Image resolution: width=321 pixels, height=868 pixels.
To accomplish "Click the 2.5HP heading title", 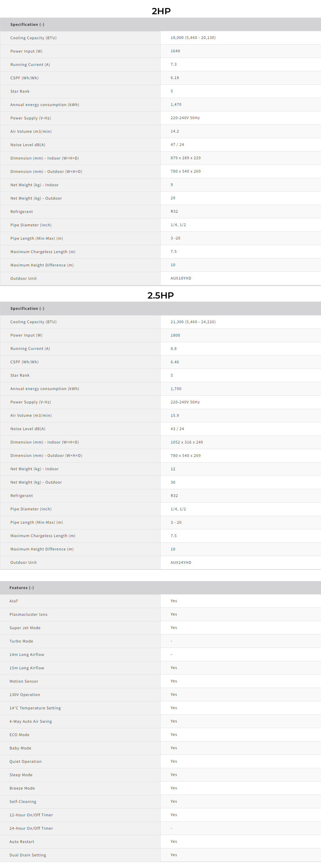I will click(160, 295).
